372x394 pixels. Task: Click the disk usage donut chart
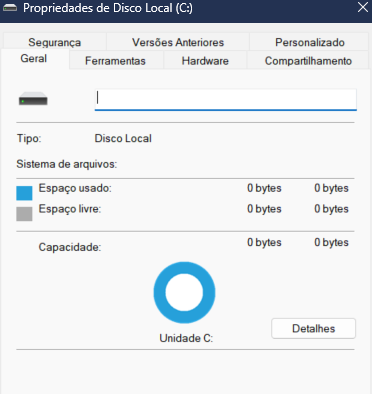[184, 293]
